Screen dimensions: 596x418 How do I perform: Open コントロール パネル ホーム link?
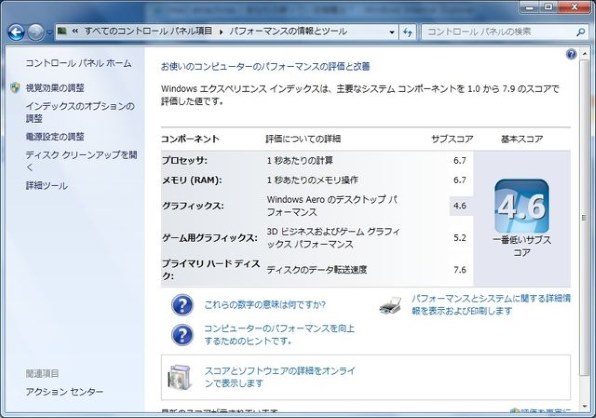(78, 63)
